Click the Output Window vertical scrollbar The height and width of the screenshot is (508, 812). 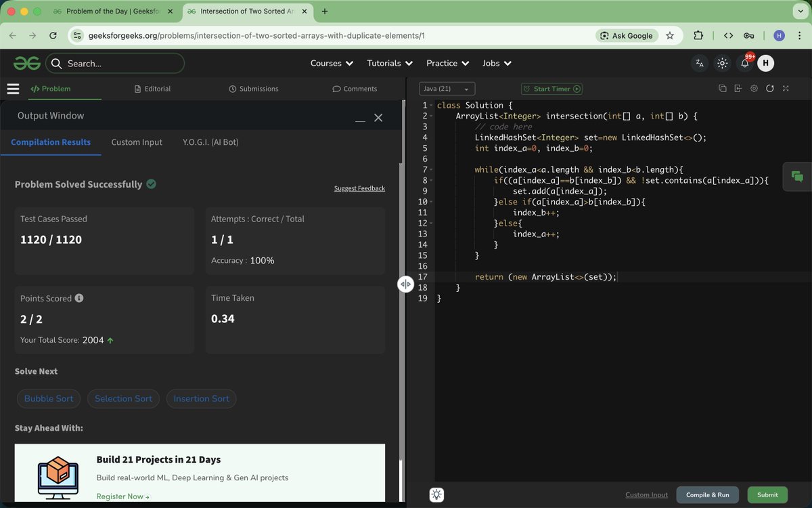401,312
